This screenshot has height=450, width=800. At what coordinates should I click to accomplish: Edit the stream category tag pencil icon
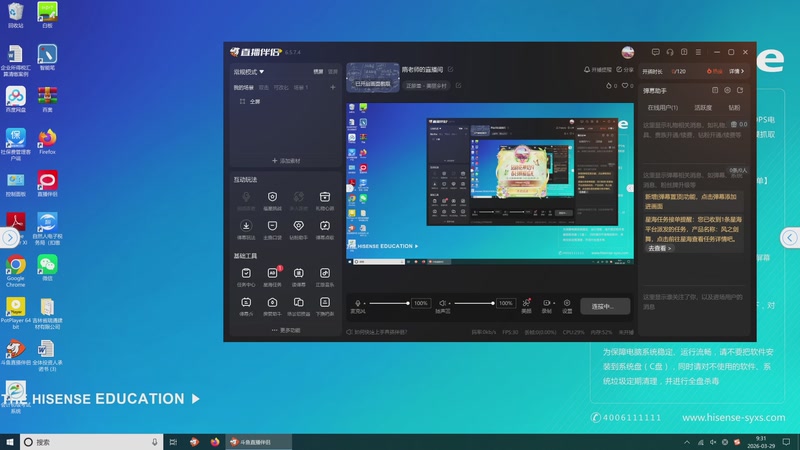pyautogui.click(x=458, y=85)
